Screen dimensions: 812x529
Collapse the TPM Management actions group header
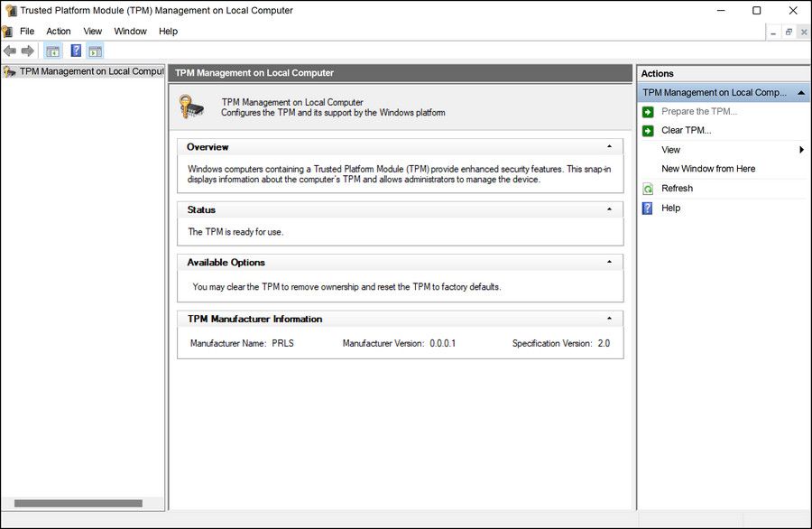[x=800, y=92]
